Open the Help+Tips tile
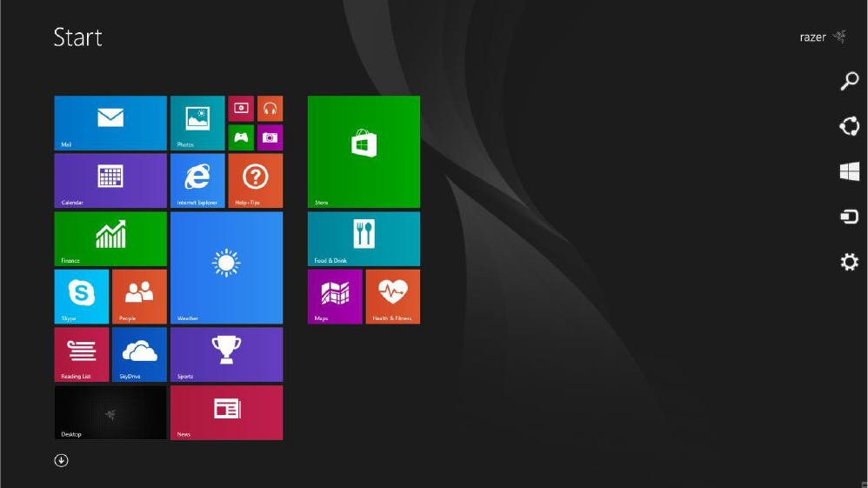Viewport: 868px width, 488px height. pos(255,181)
